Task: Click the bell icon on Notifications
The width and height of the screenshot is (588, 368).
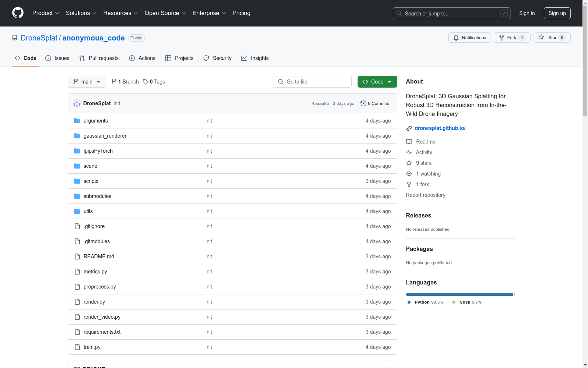Action: pyautogui.click(x=456, y=38)
